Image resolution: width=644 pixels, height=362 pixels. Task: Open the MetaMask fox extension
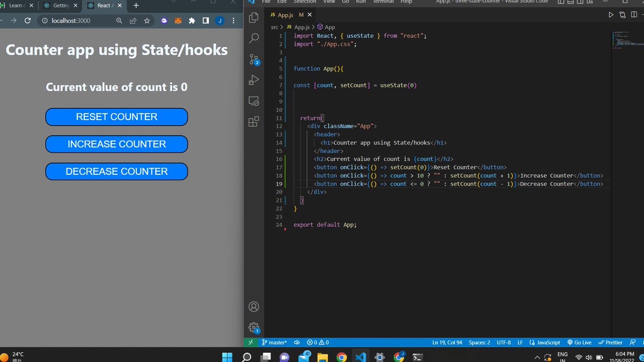point(178,21)
